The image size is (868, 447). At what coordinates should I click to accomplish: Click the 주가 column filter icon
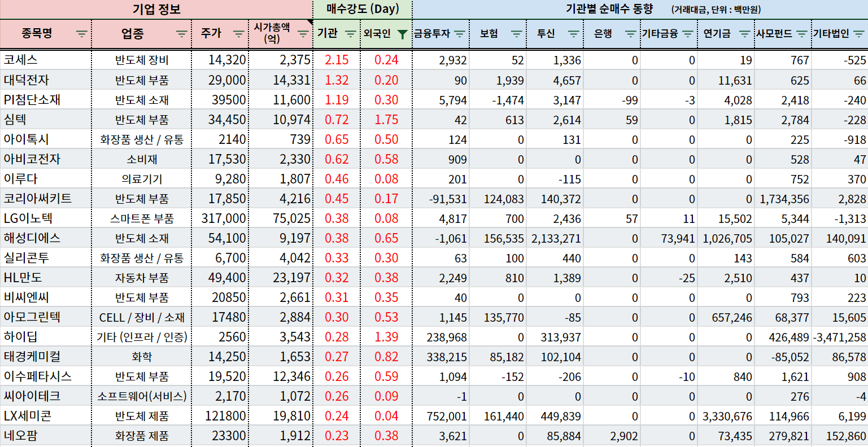239,34
